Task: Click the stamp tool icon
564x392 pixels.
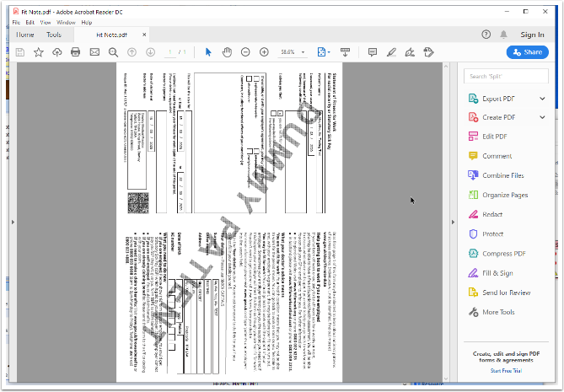Action: coord(428,52)
